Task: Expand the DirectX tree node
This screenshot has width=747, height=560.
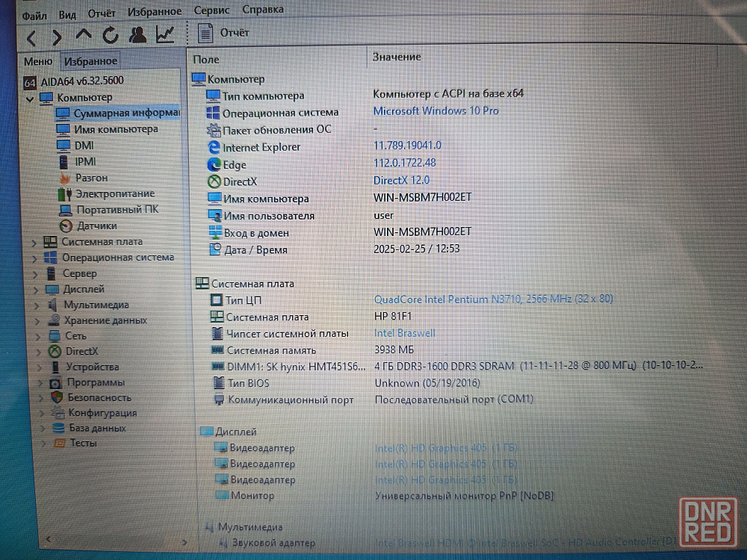Action: pos(40,352)
